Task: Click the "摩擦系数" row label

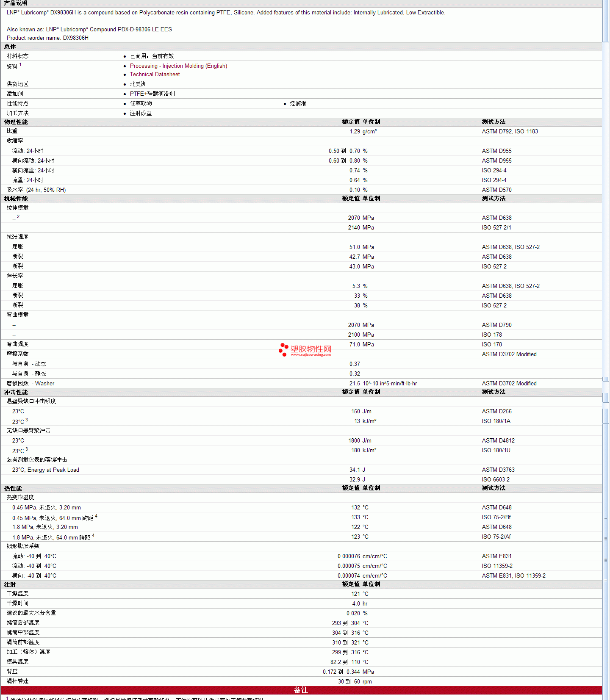Action: (18, 354)
